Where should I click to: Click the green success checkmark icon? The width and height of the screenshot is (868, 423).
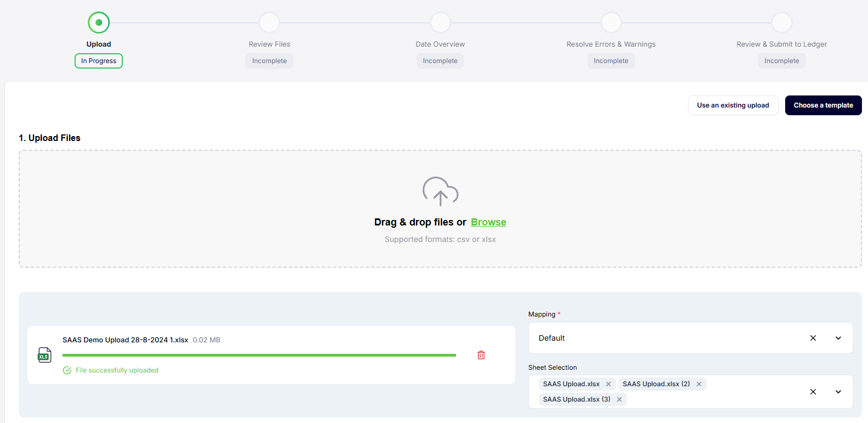pos(67,370)
